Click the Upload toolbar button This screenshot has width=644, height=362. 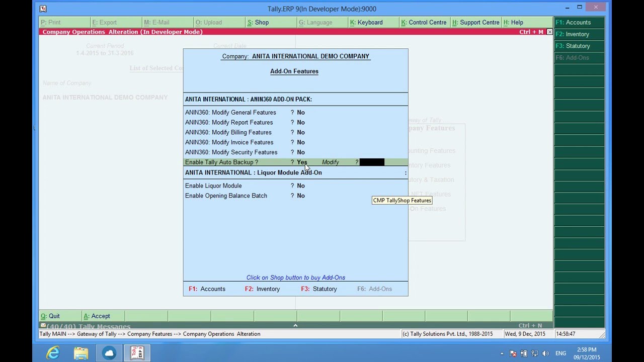pyautogui.click(x=219, y=22)
